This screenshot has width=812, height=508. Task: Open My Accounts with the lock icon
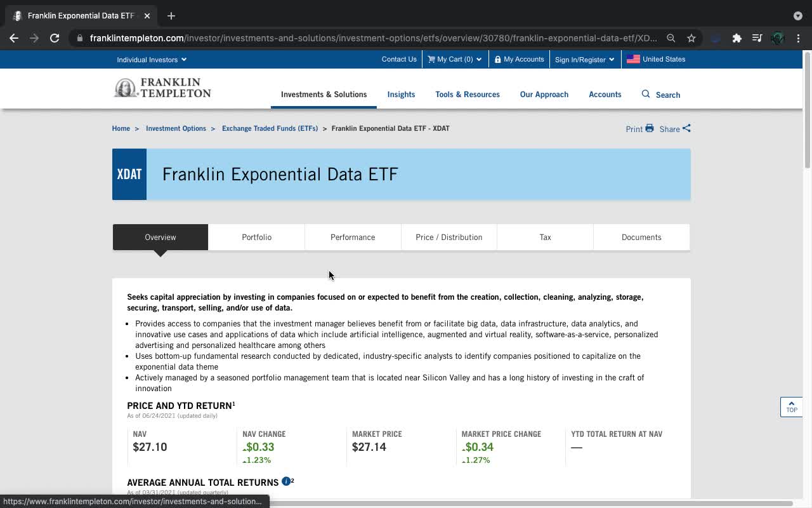pos(520,59)
